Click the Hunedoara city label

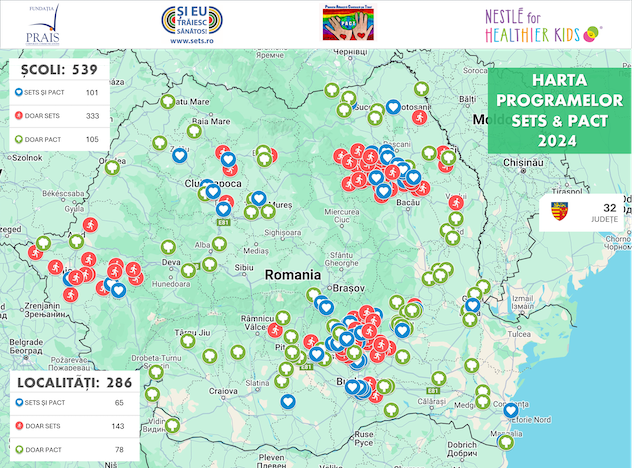point(171,284)
